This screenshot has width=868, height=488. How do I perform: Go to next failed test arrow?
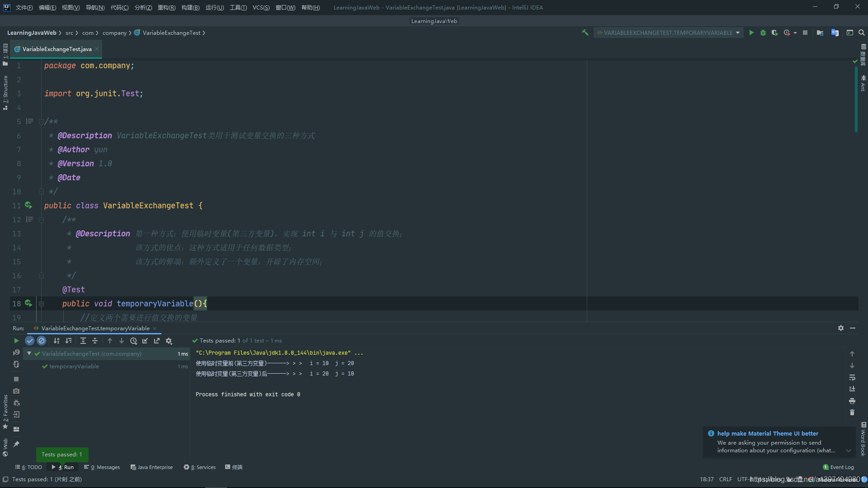click(122, 341)
